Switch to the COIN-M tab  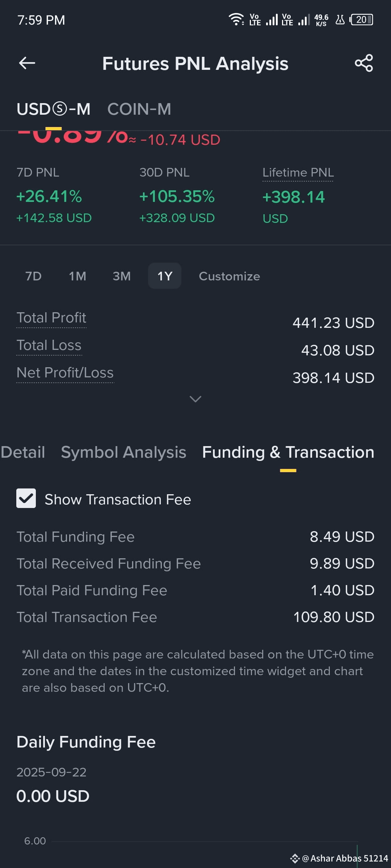(139, 109)
